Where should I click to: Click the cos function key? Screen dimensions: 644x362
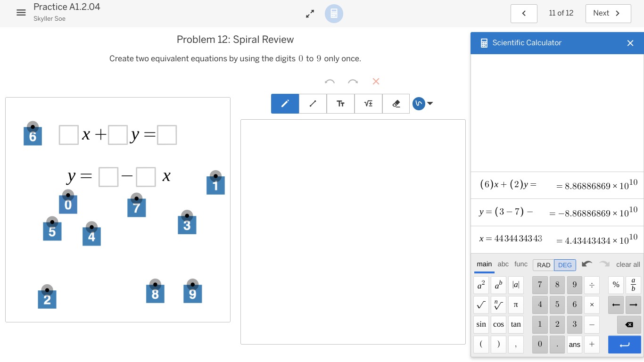(x=498, y=324)
